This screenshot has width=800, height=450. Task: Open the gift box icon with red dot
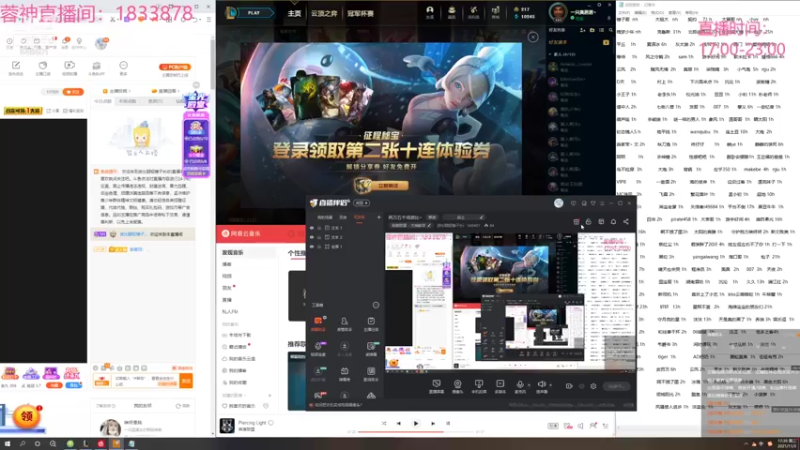pyautogui.click(x=577, y=221)
